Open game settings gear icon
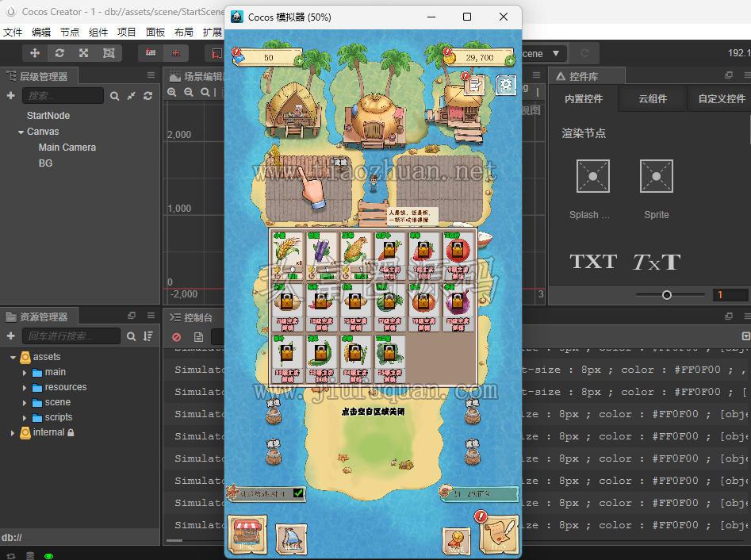The width and height of the screenshot is (751, 560). pos(506,86)
